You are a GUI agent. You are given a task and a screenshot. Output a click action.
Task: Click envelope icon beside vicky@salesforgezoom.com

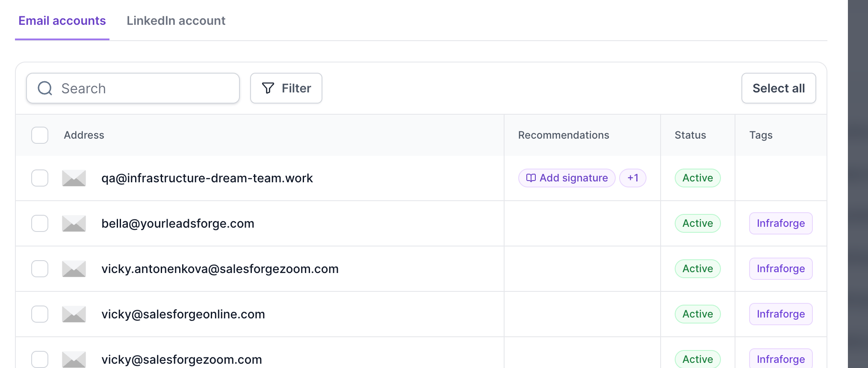(x=74, y=359)
